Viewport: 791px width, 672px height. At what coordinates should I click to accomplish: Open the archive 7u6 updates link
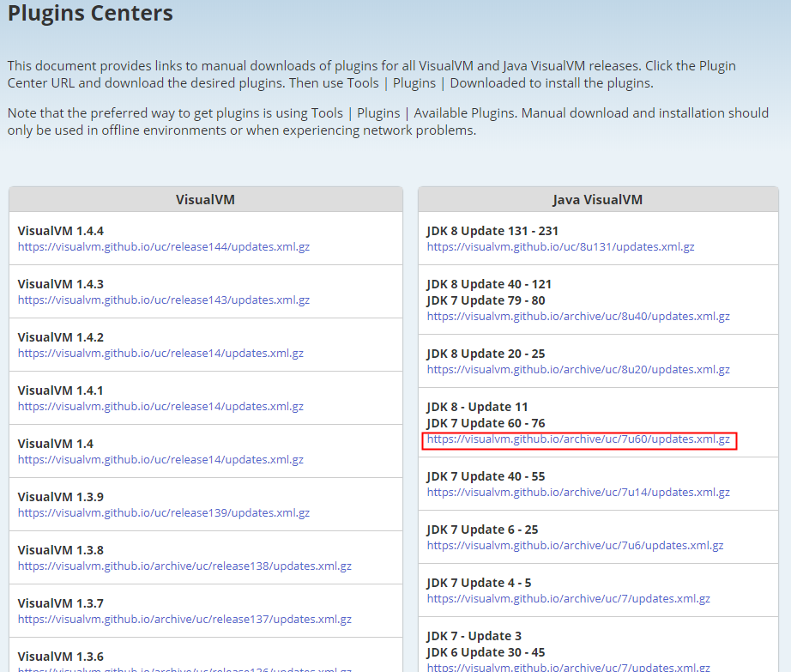pos(575,545)
